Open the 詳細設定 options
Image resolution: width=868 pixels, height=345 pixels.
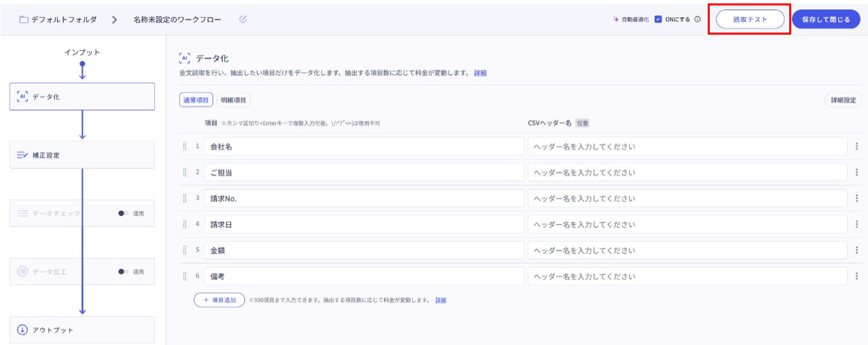tap(843, 100)
